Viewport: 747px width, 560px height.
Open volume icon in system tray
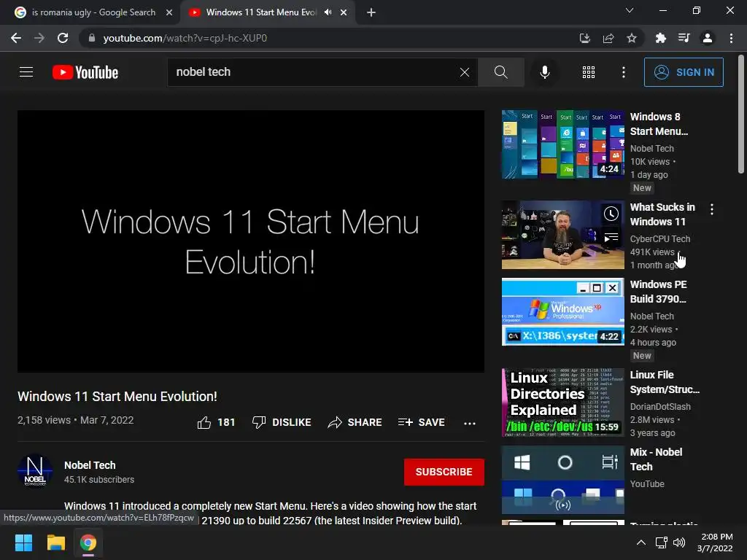679,542
